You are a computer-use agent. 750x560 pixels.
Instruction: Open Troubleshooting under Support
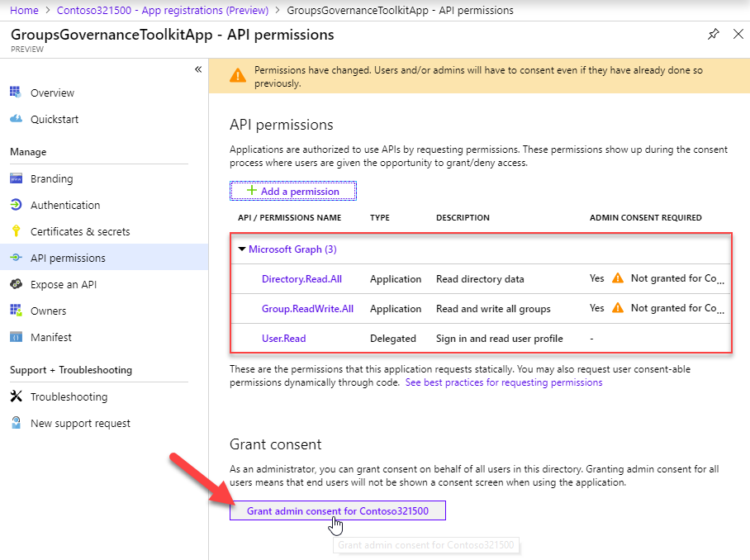69,397
